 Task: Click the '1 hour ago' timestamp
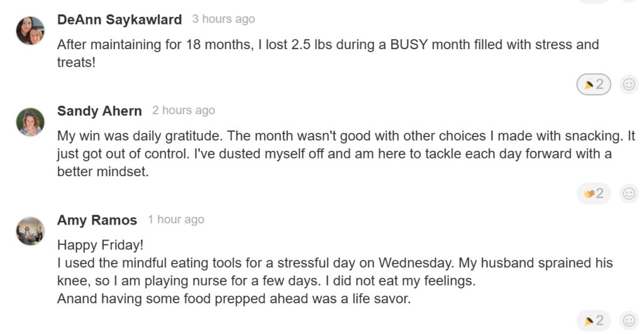[176, 220]
